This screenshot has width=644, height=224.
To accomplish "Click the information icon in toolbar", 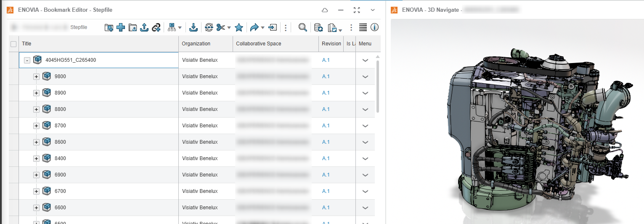I will click(x=374, y=28).
